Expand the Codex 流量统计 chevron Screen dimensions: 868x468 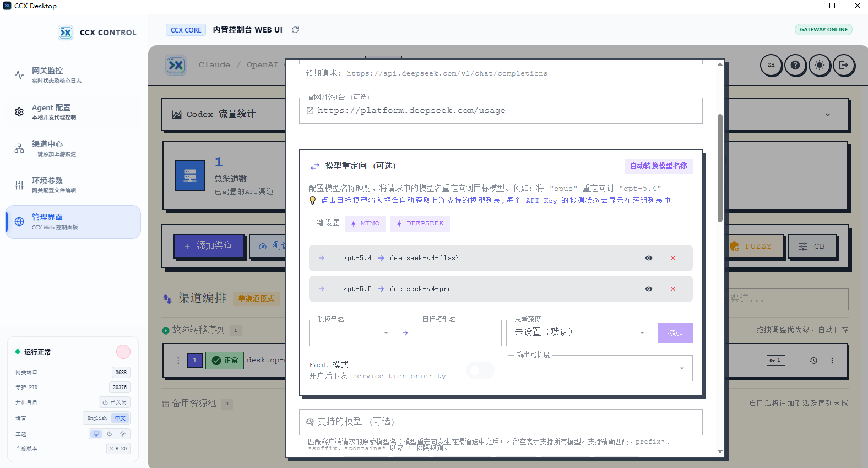pos(828,115)
